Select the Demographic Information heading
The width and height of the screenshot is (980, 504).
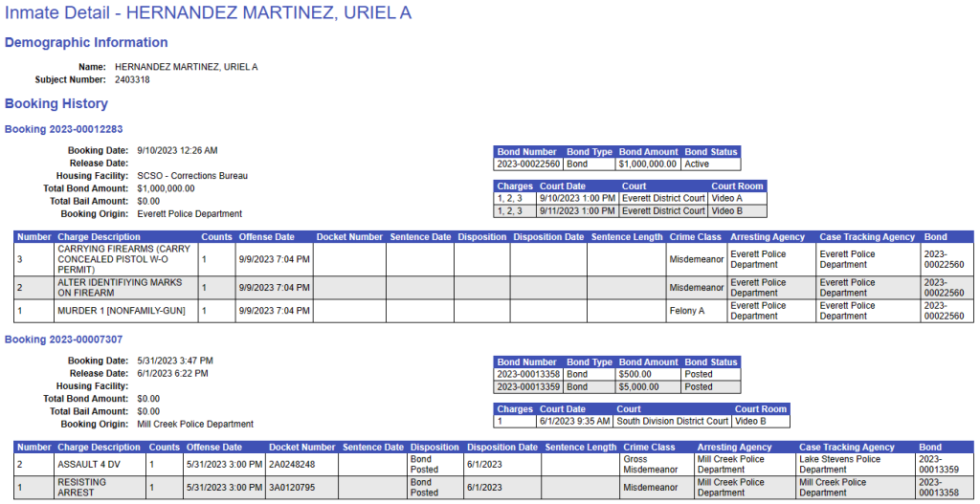point(86,42)
